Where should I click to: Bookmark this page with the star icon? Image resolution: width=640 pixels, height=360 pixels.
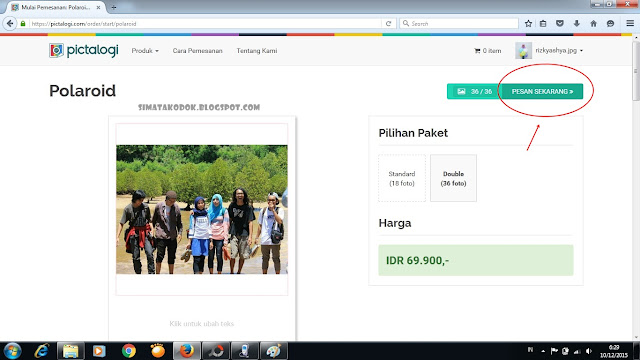pyautogui.click(x=528, y=24)
